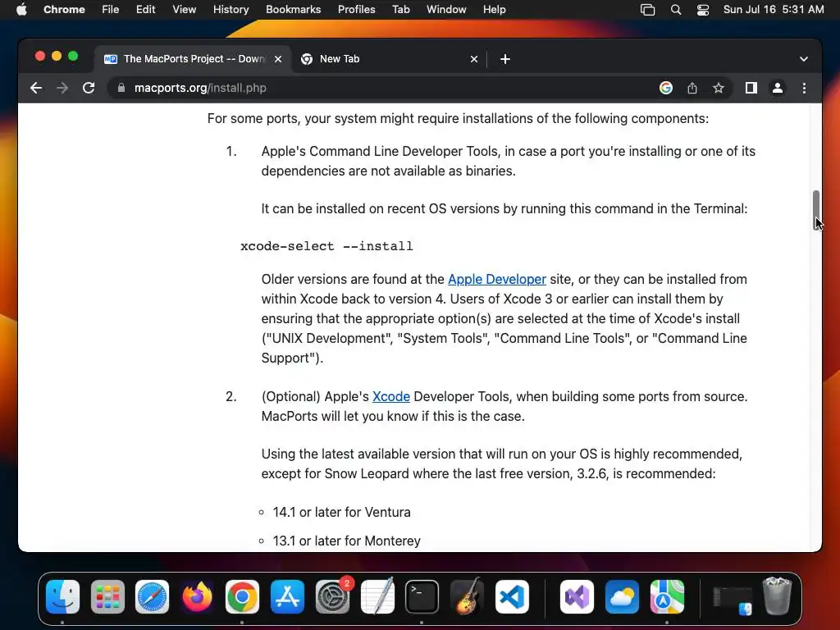Open TextEdit from the Dock
Screen dimensions: 840x630
tap(377, 597)
